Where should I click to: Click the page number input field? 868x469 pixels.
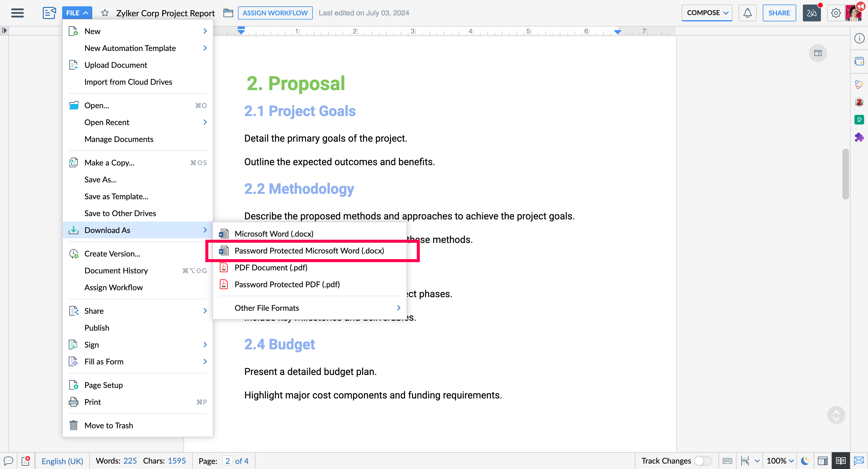click(x=227, y=460)
